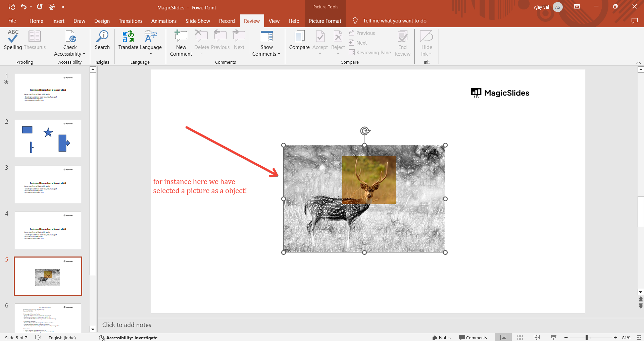Toggle the Comments pane in status bar
This screenshot has height=341, width=644.
click(473, 338)
